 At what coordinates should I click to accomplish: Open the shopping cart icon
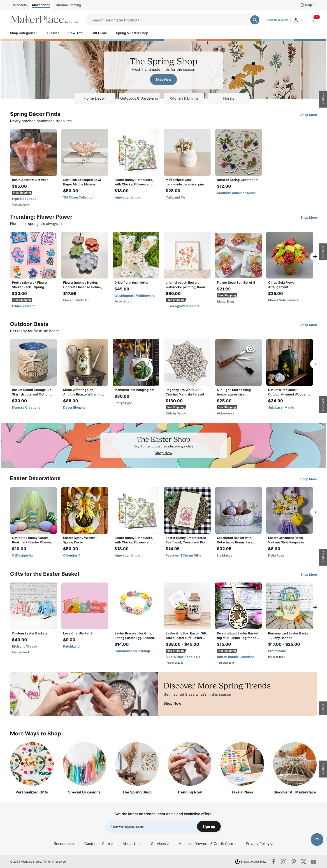tap(315, 20)
